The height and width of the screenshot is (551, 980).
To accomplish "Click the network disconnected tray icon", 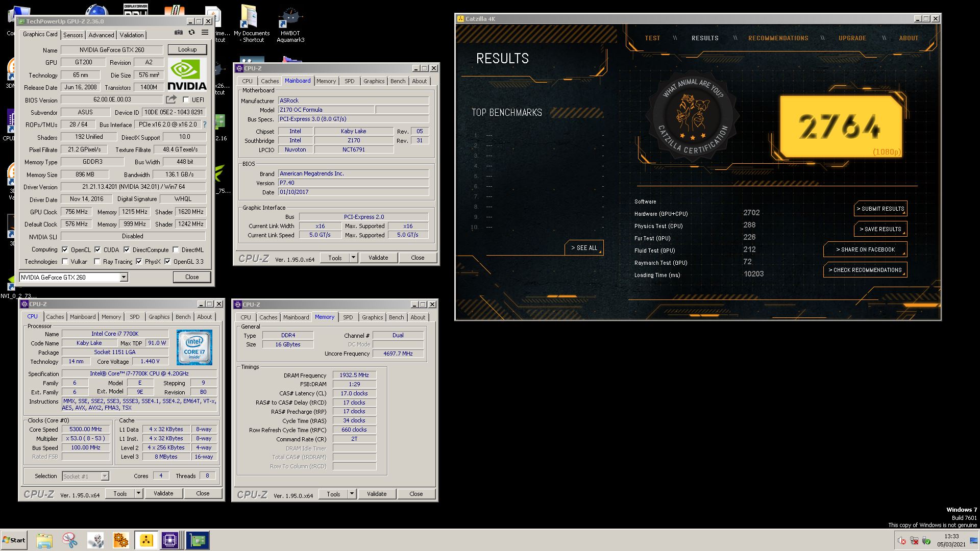I will [914, 541].
